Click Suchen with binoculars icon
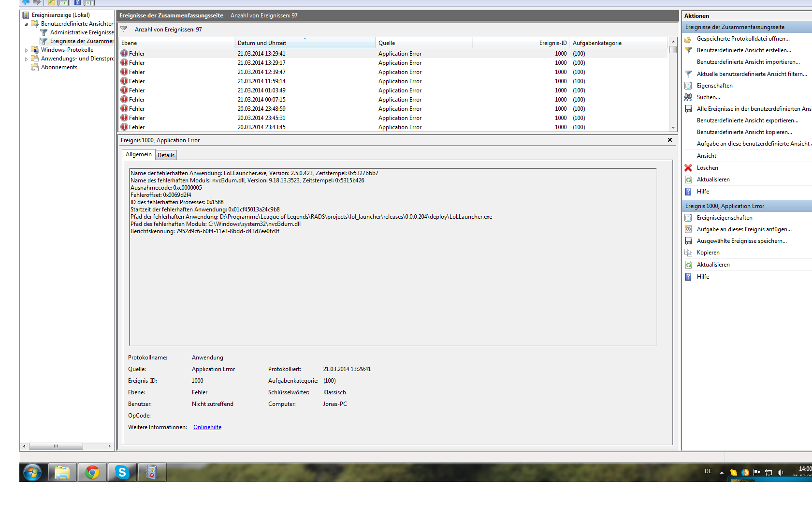Screen dimensions: 812x508 tap(688, 97)
